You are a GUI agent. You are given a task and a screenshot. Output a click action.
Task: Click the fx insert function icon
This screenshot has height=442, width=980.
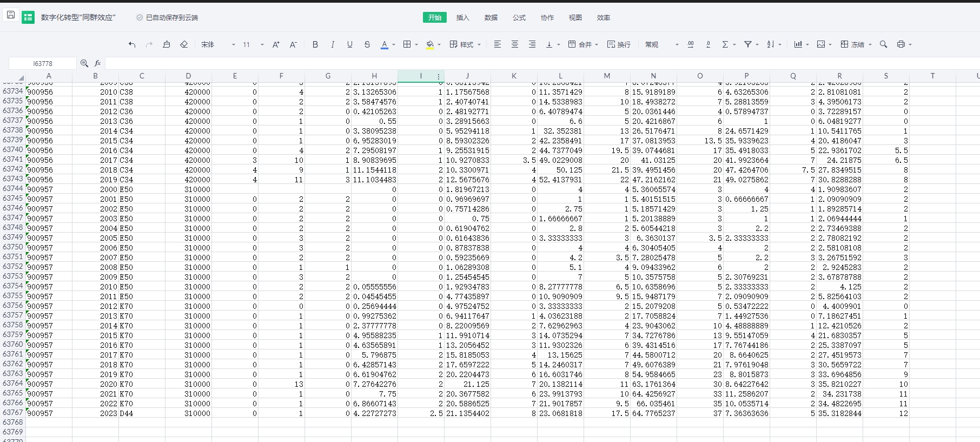click(x=97, y=63)
